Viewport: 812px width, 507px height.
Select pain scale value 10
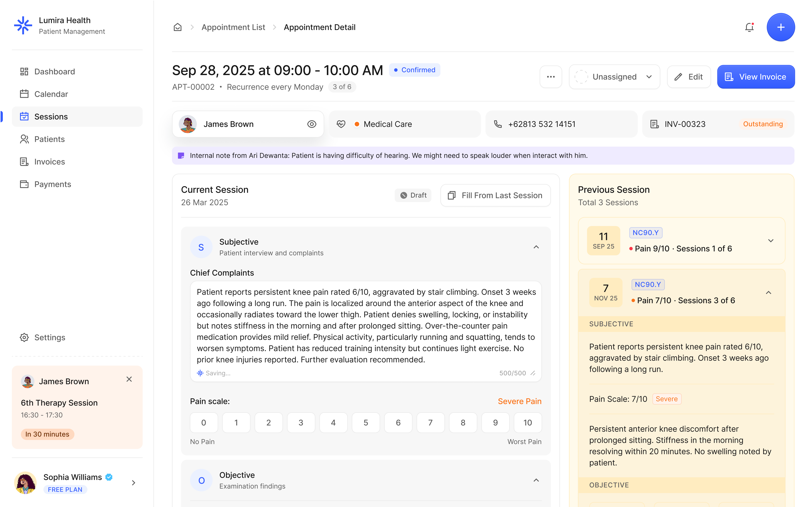pyautogui.click(x=528, y=422)
